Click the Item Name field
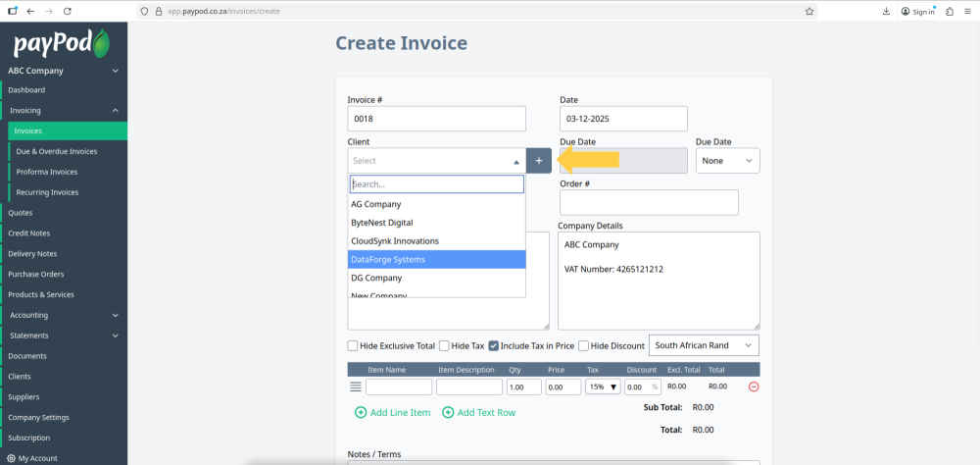This screenshot has height=465, width=980. 399,387
